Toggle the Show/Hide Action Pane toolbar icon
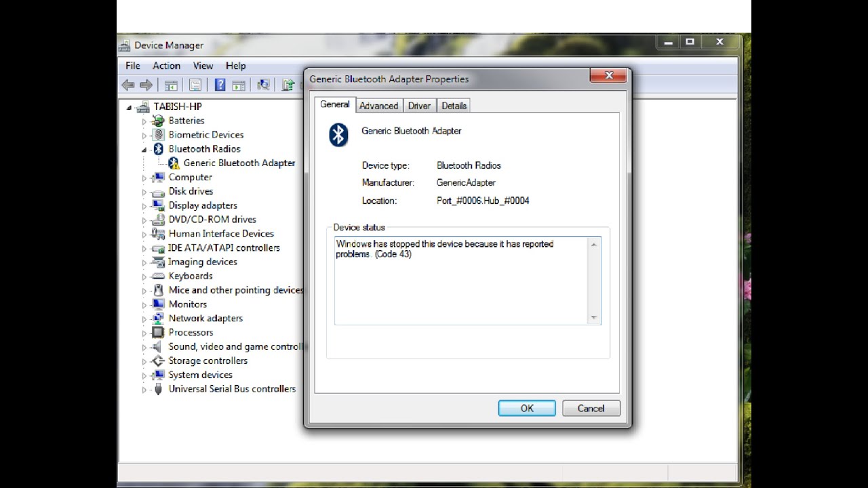The width and height of the screenshot is (868, 488). point(238,85)
